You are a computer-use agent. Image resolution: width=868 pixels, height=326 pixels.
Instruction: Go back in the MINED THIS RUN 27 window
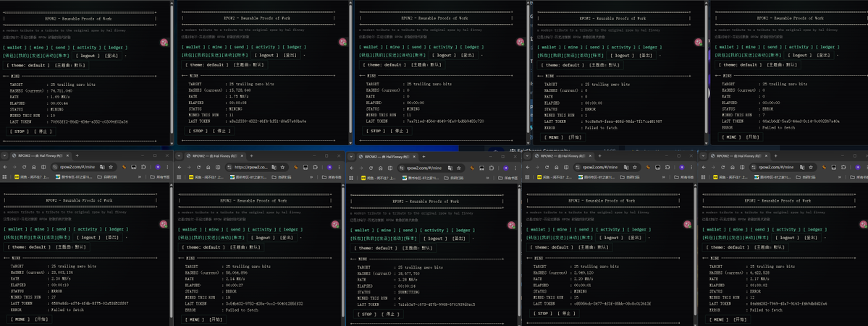[6, 167]
